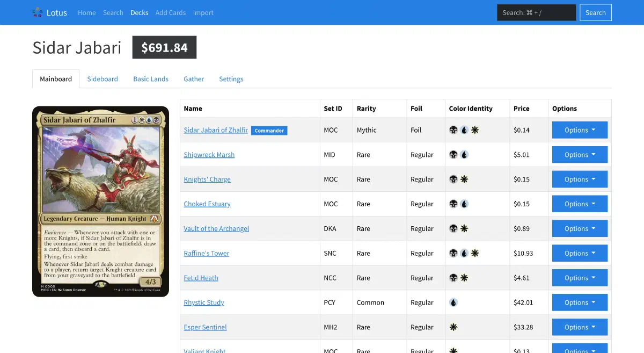Screen dimensions: 644x353
Task: Go to Home in the navbar
Action: click(x=87, y=12)
